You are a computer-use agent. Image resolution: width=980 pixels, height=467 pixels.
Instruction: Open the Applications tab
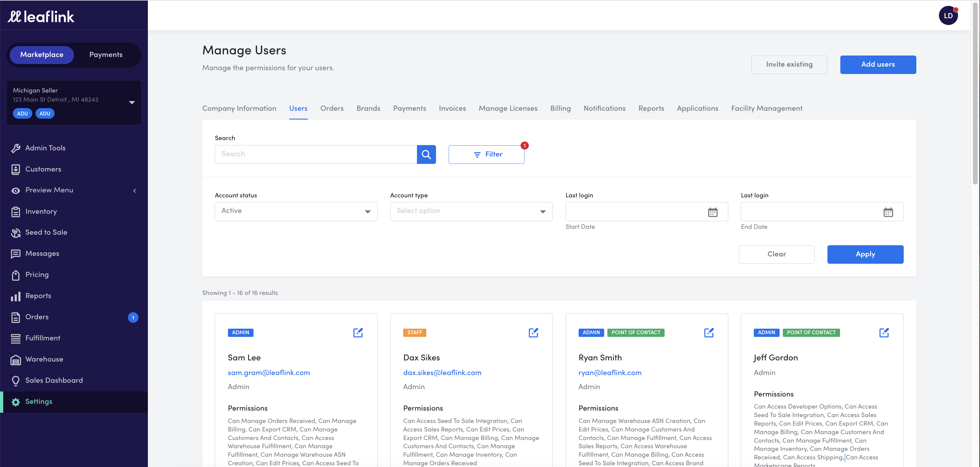(697, 109)
